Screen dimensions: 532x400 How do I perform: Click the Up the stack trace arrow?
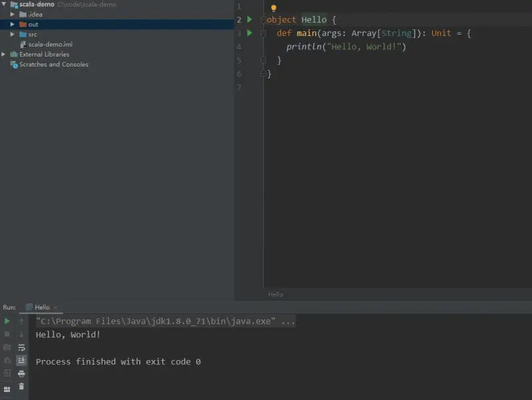[21, 321]
